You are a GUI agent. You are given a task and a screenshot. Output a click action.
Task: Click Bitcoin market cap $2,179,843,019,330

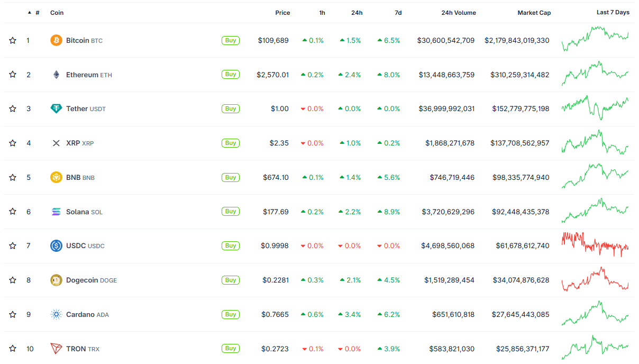coord(517,40)
